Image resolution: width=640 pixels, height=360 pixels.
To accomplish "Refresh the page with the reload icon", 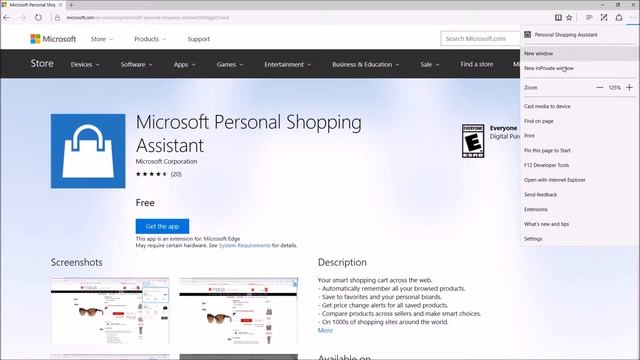I will pos(38,18).
